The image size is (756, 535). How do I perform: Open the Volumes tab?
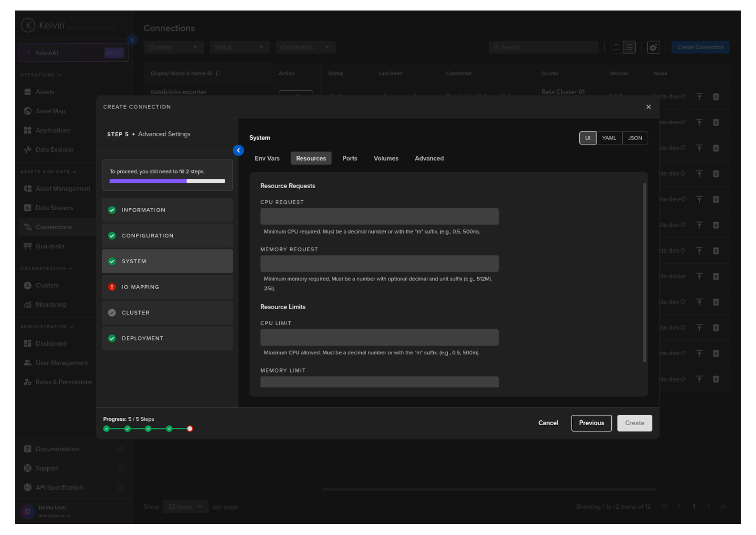[x=386, y=159]
